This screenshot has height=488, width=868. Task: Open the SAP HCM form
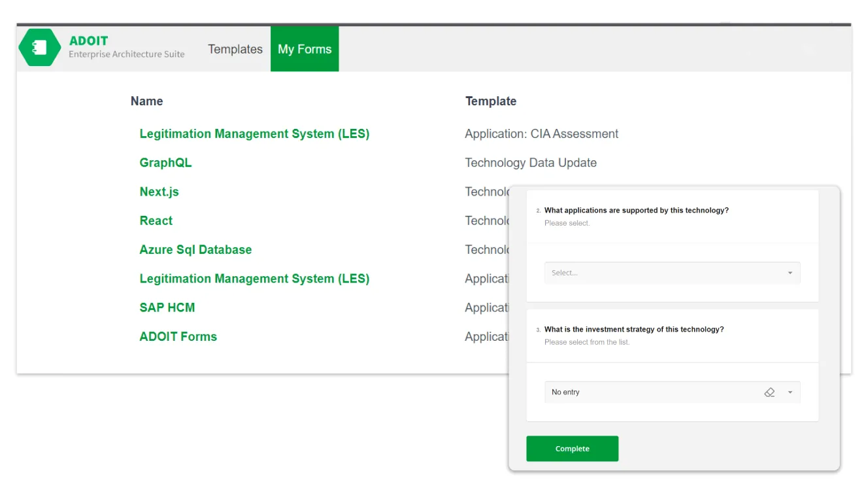(167, 307)
